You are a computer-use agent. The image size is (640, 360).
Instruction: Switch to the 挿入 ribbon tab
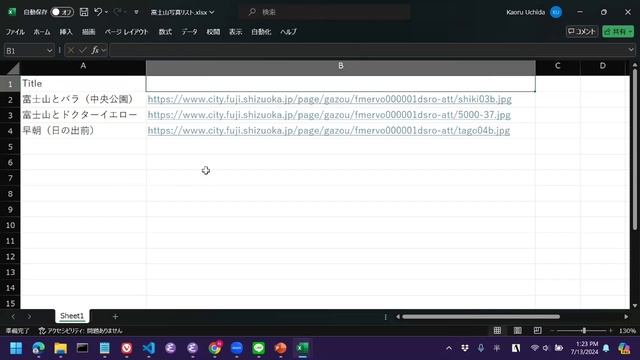click(66, 32)
